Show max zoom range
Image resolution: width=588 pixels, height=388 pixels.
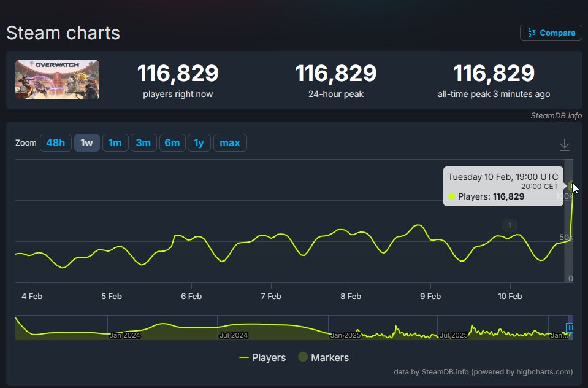(230, 142)
